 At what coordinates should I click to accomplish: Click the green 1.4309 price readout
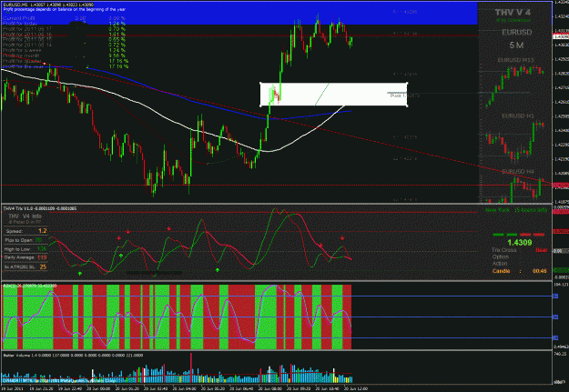pos(519,243)
